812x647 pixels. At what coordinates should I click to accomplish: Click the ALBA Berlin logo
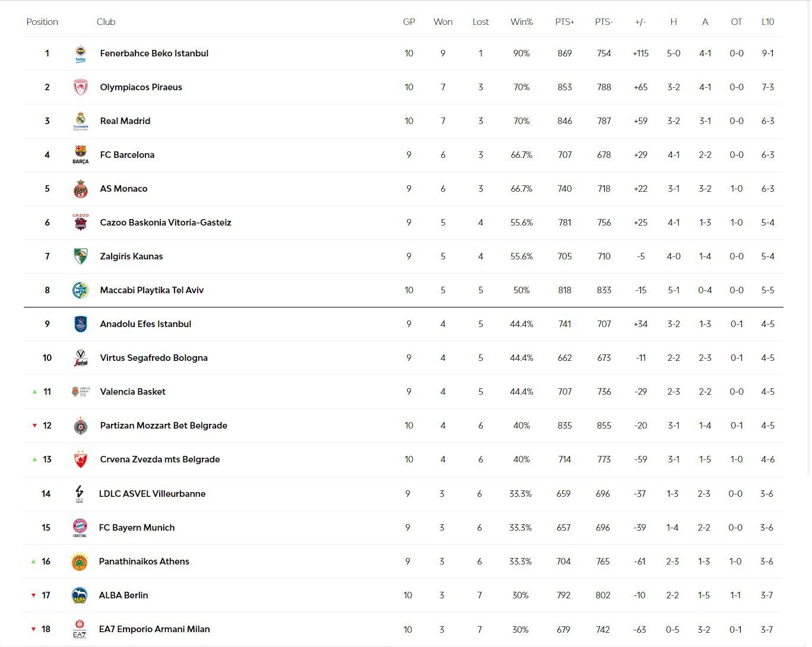coord(79,595)
